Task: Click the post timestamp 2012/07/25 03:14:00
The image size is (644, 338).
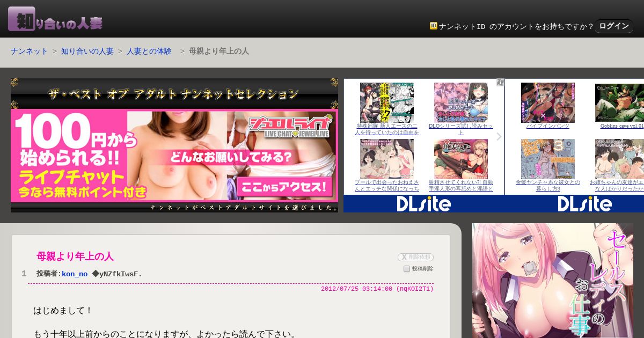Action: pyautogui.click(x=356, y=289)
